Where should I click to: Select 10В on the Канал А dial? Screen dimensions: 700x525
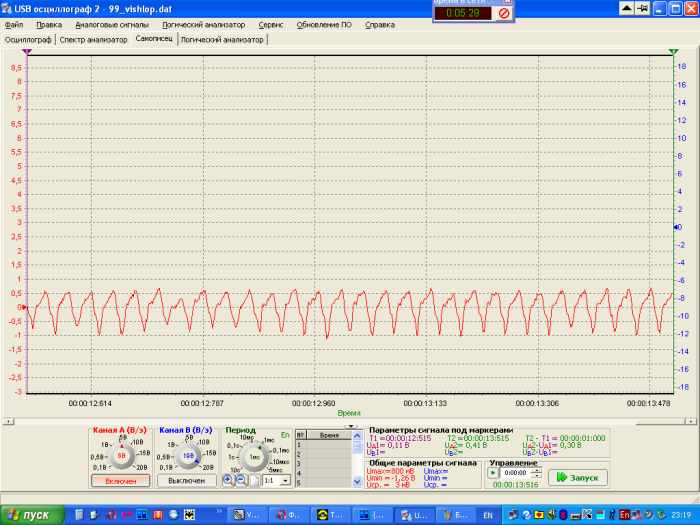pos(138,442)
